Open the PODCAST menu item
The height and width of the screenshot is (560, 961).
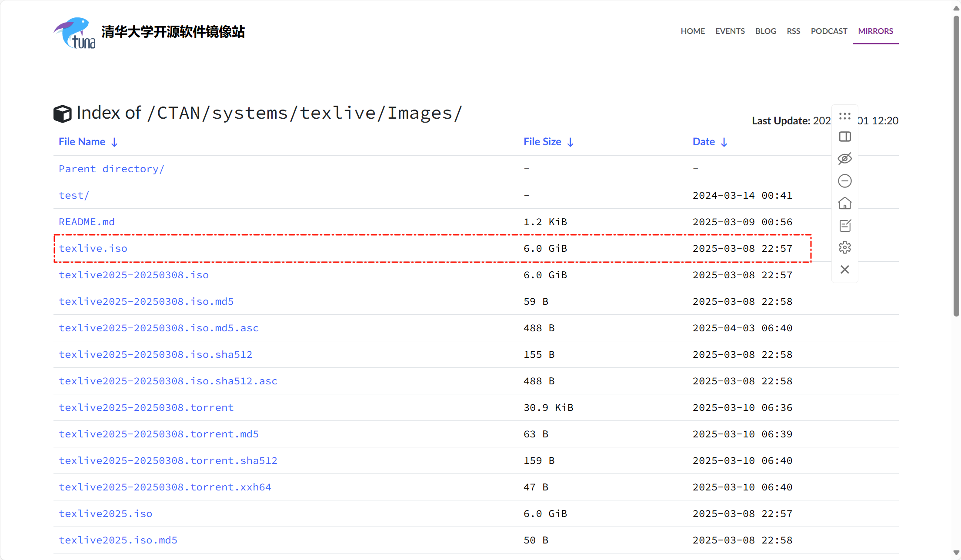click(829, 31)
